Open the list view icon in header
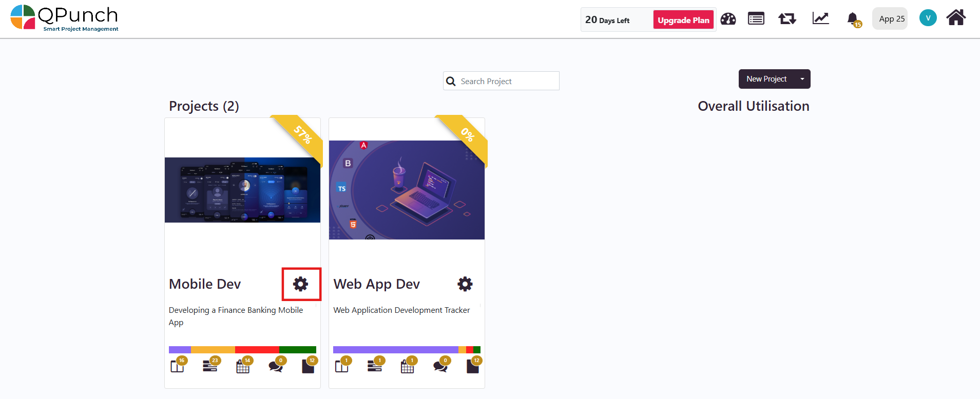This screenshot has height=399, width=980. 756,19
